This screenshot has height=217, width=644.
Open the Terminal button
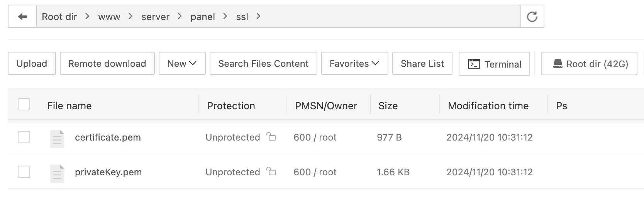coord(494,64)
